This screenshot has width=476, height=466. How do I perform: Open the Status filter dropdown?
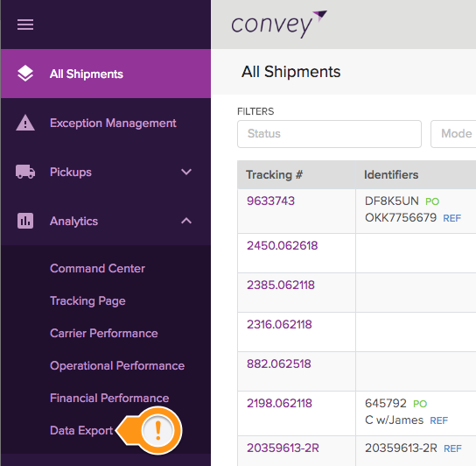click(x=329, y=134)
